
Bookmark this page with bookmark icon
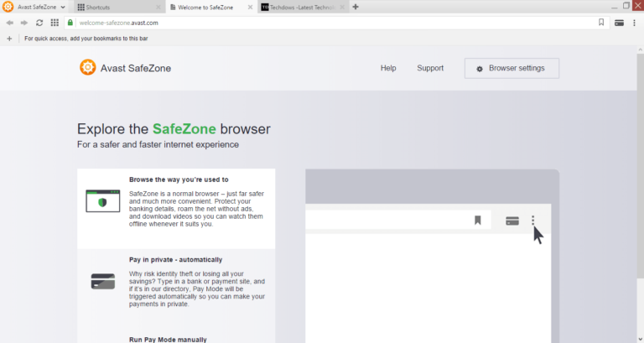pyautogui.click(x=601, y=23)
